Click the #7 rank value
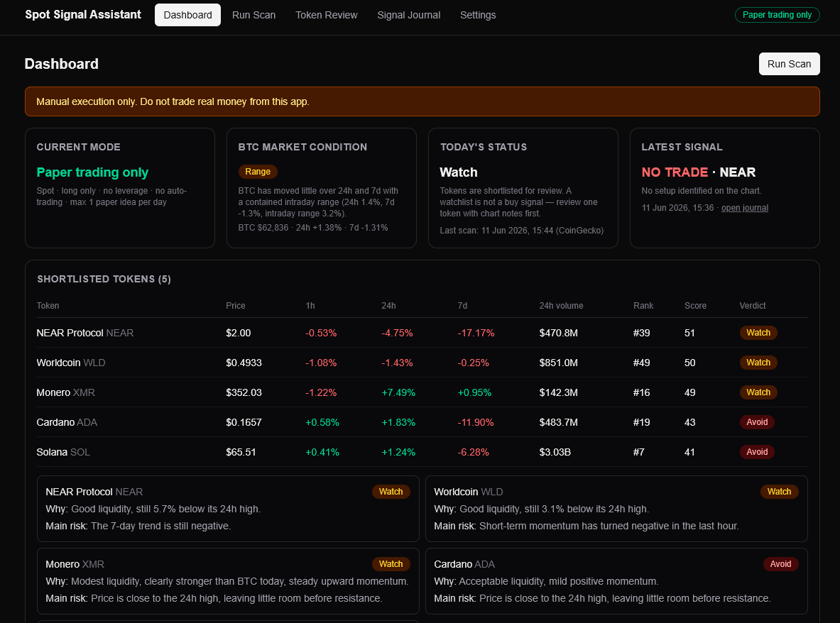The width and height of the screenshot is (840, 623). (x=638, y=452)
